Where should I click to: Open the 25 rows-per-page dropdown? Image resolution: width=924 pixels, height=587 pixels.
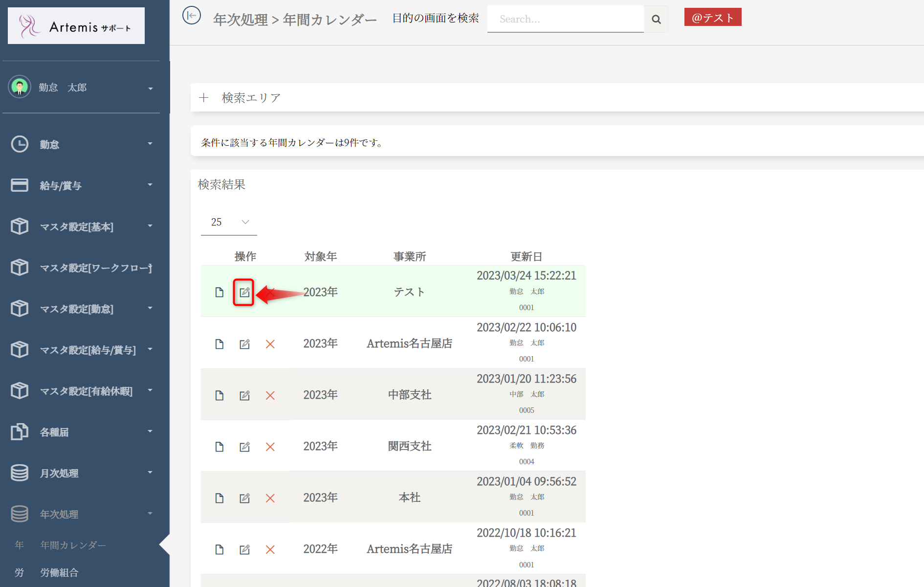[x=229, y=222]
